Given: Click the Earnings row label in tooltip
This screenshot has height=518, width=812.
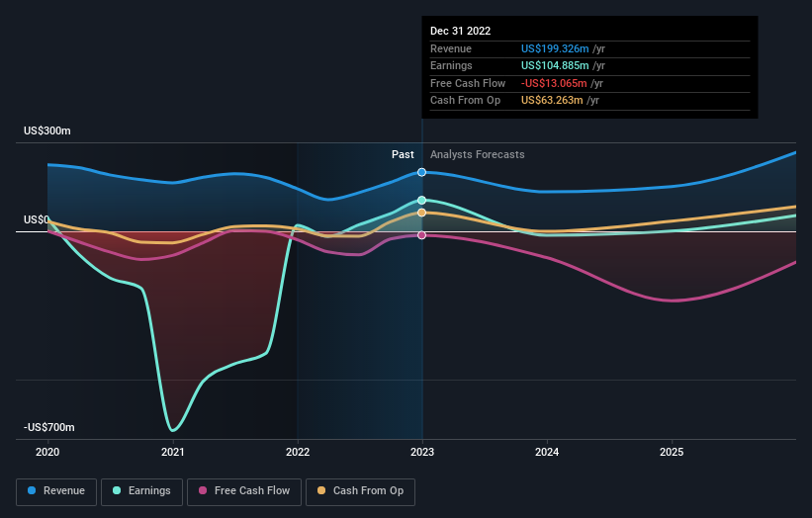Looking at the screenshot, I should tap(451, 65).
